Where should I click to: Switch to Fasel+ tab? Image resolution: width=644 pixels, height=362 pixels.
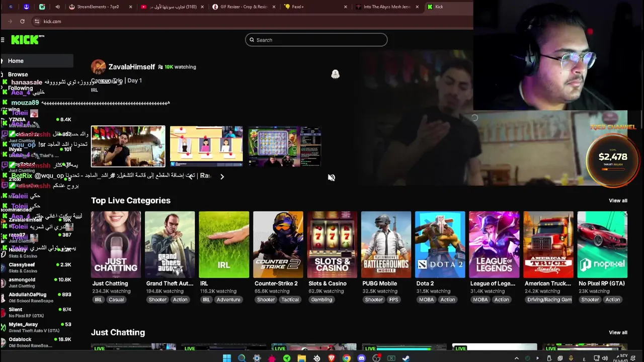coord(316,7)
